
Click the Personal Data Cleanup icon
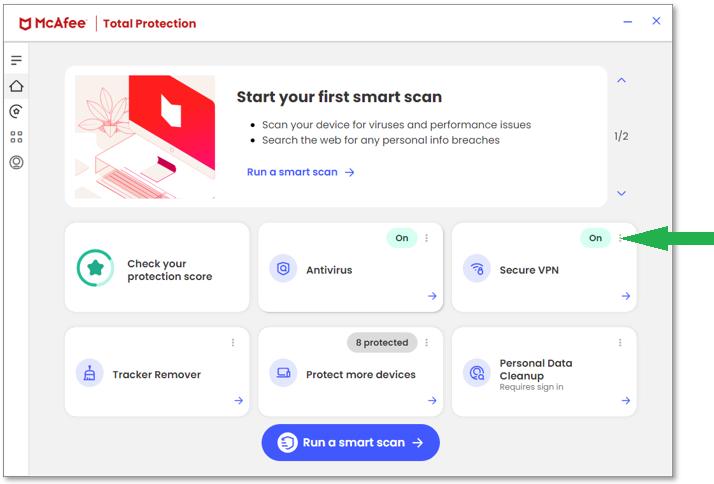tap(477, 373)
